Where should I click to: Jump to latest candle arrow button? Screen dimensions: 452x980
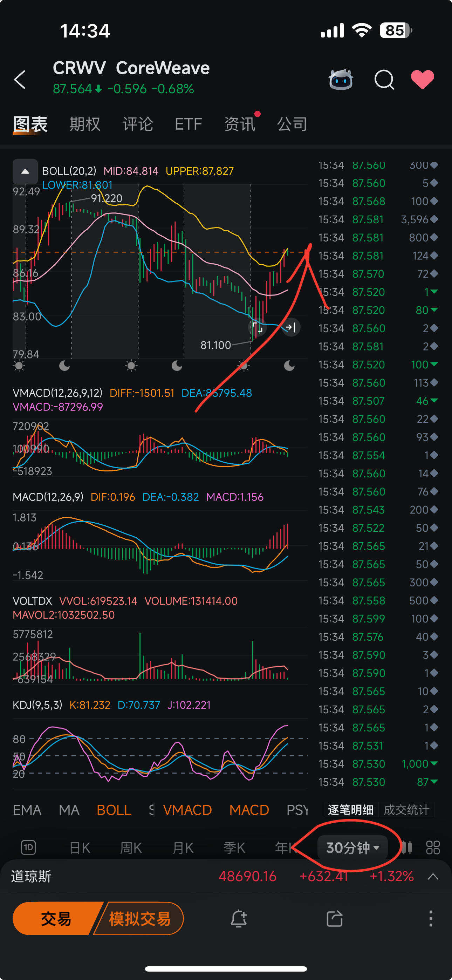point(291,327)
